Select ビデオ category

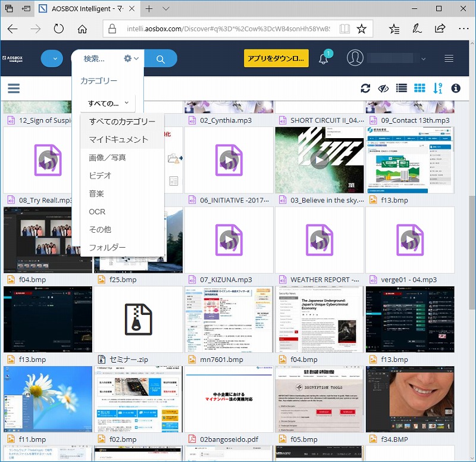click(x=123, y=175)
